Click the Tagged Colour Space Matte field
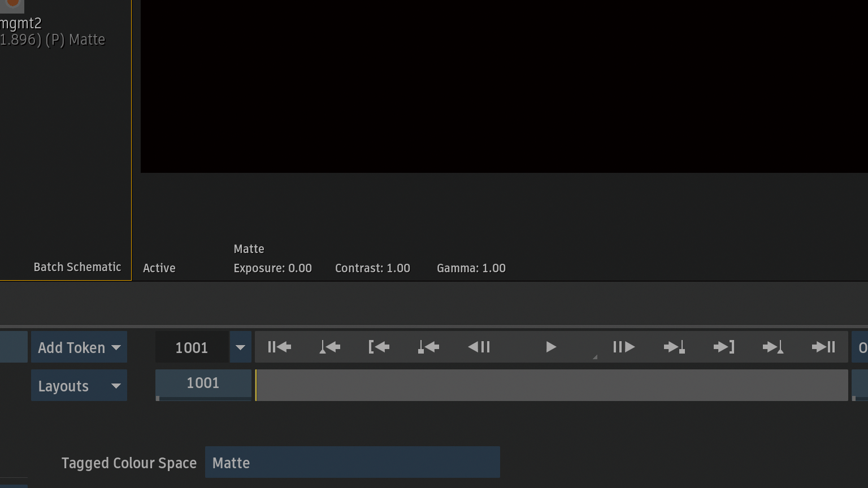Viewport: 868px width, 488px height. pyautogui.click(x=352, y=463)
